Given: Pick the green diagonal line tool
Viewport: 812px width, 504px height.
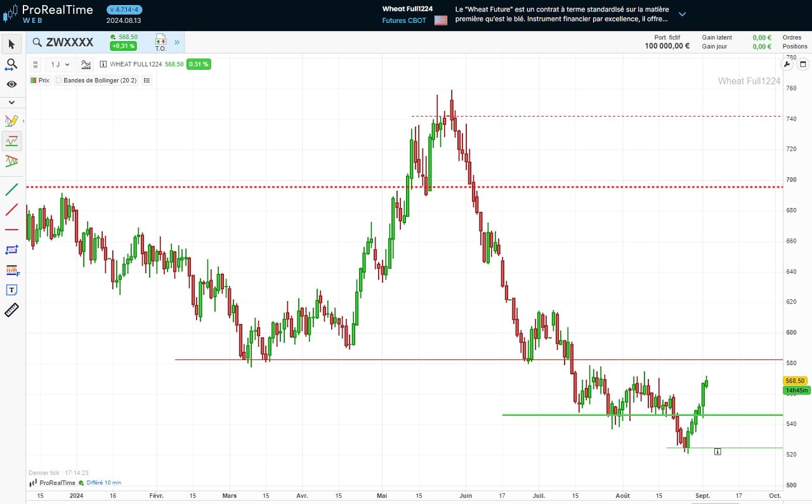Looking at the screenshot, I should (11, 189).
